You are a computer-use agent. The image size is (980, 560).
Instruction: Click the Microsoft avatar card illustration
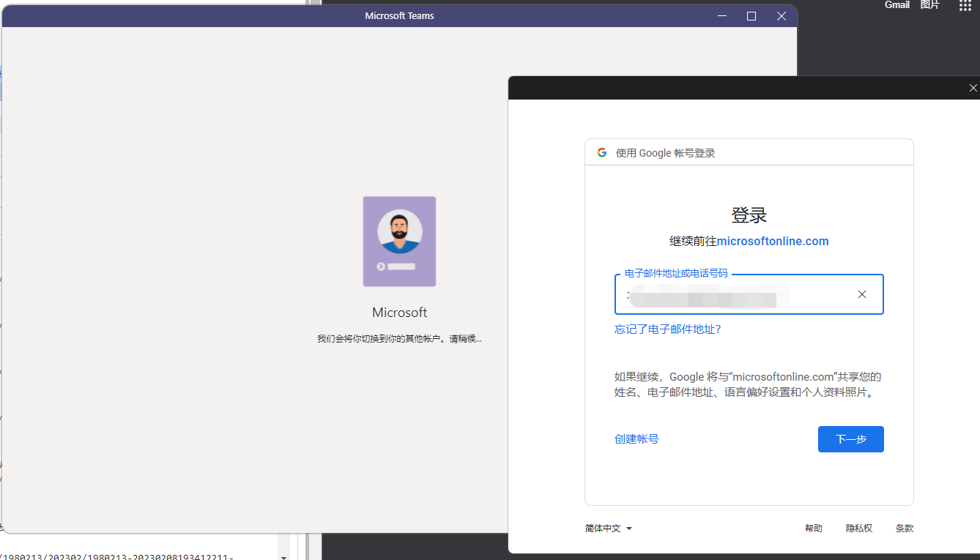pyautogui.click(x=399, y=242)
